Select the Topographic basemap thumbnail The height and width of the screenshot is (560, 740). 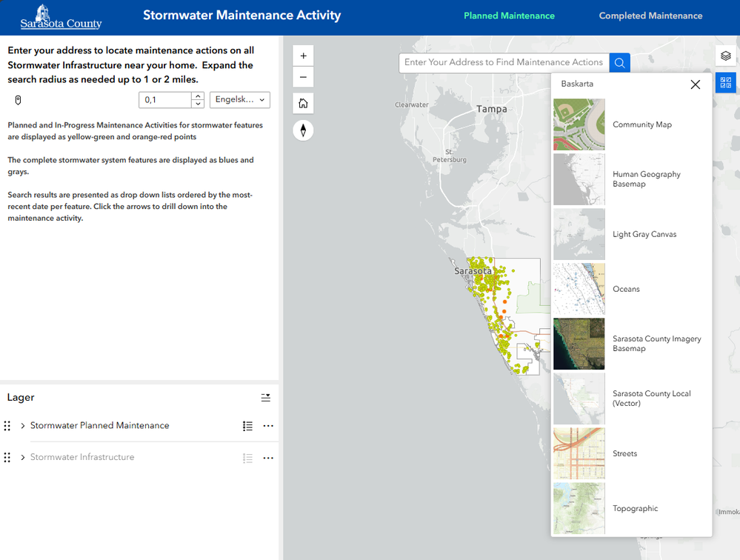point(579,509)
